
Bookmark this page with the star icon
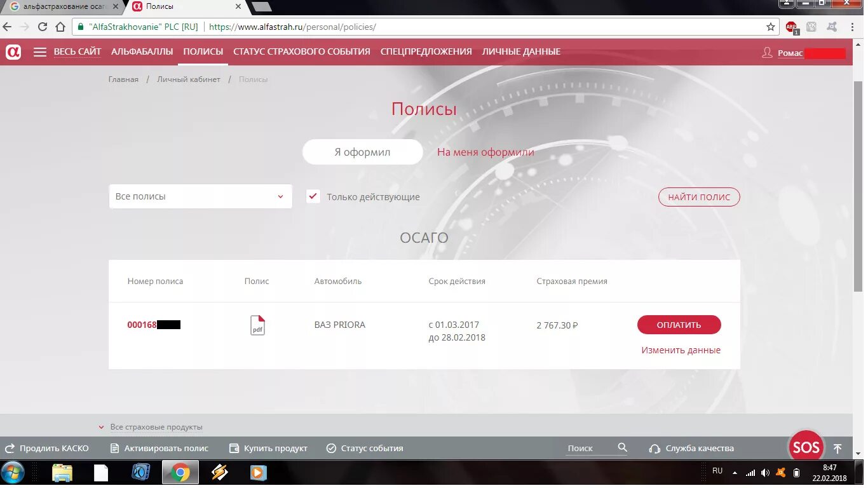(x=771, y=27)
